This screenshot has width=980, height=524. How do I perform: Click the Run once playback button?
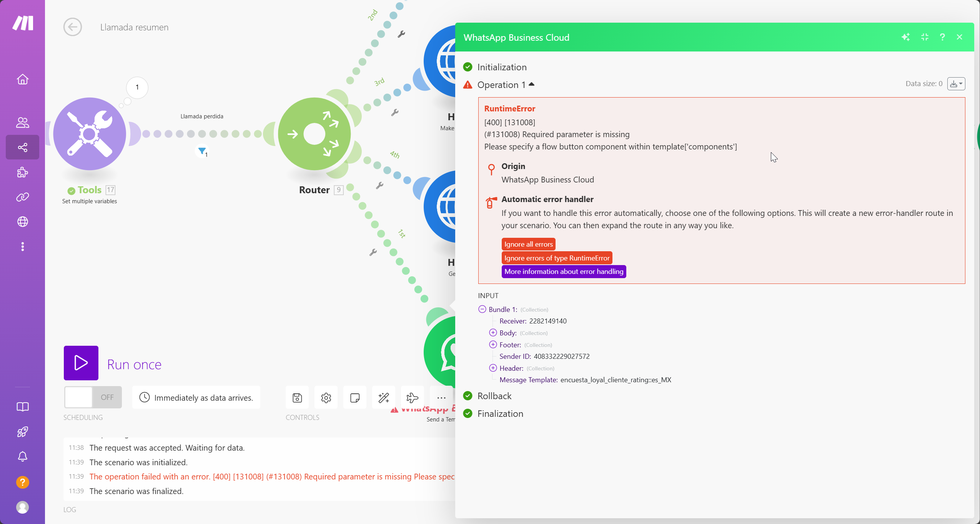(x=81, y=363)
